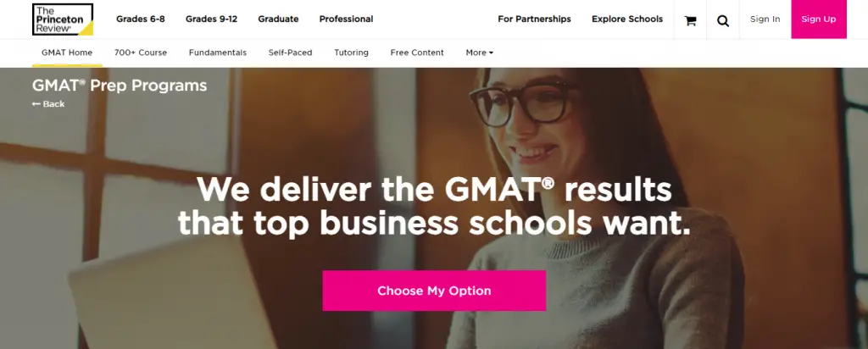Viewport: 868px width, 349px height.
Task: Click the Sign In link
Action: pyautogui.click(x=765, y=19)
